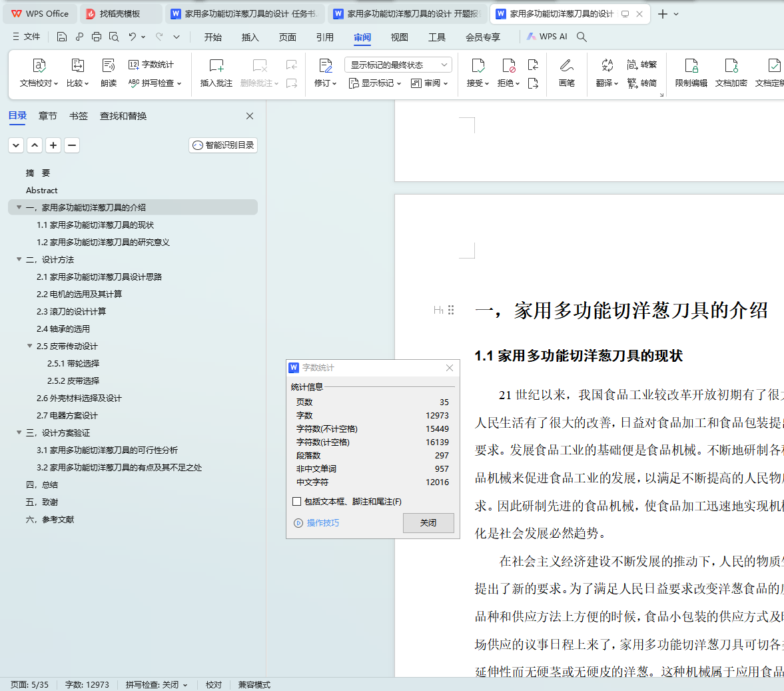The height and width of the screenshot is (691, 784).
Task: Go to 六，参考文献 heading
Action: (x=50, y=519)
